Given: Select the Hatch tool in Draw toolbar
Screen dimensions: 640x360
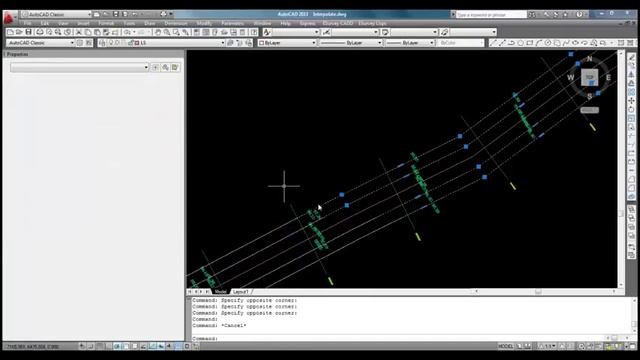Looking at the screenshot, I should pos(621,42).
